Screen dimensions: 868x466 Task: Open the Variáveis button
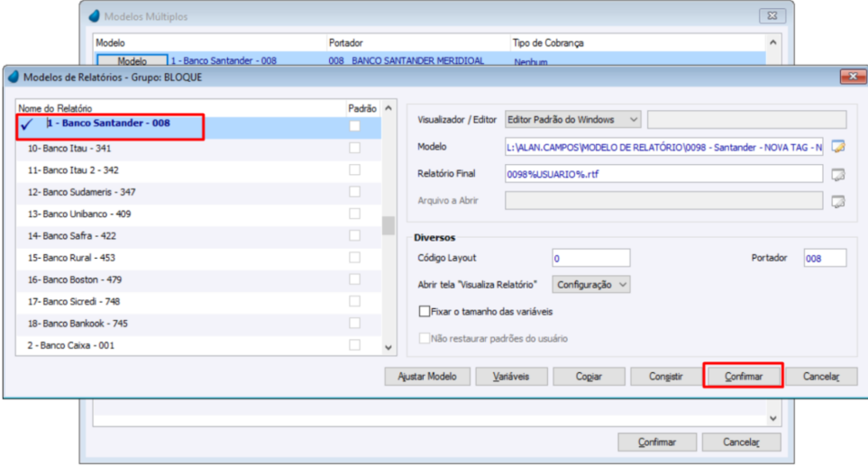511,377
